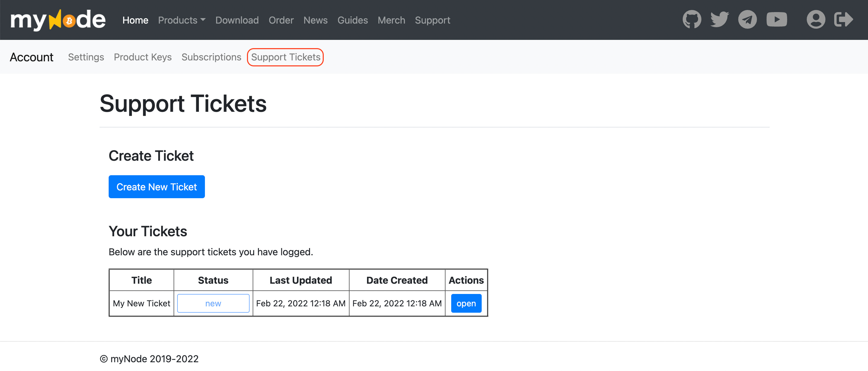Switch to the Subscriptions tab
Screen dimensions: 868x371
click(x=211, y=57)
